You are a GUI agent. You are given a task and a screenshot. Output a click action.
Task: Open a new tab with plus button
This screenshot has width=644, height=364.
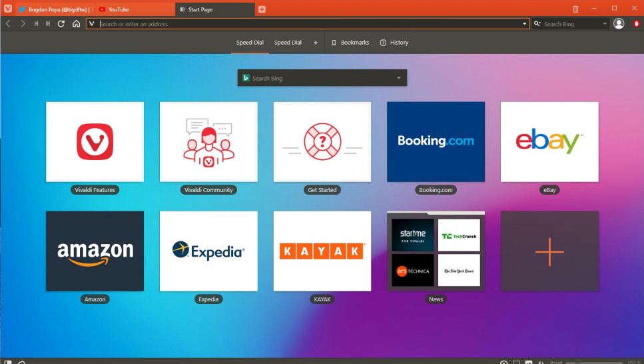pyautogui.click(x=262, y=9)
